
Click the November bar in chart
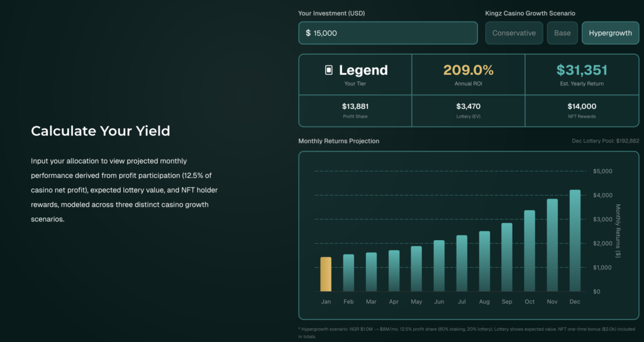tap(552, 245)
